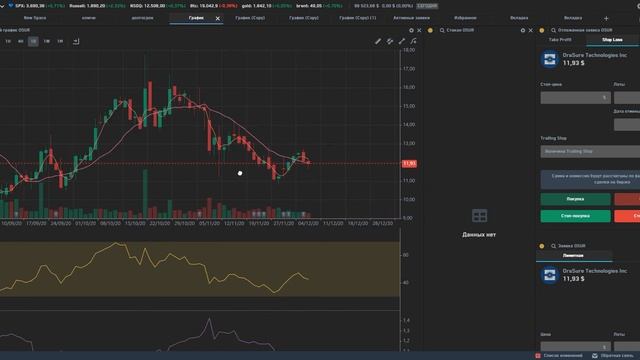Close the active График tab
Screen dimensions: 640x360
[218, 18]
